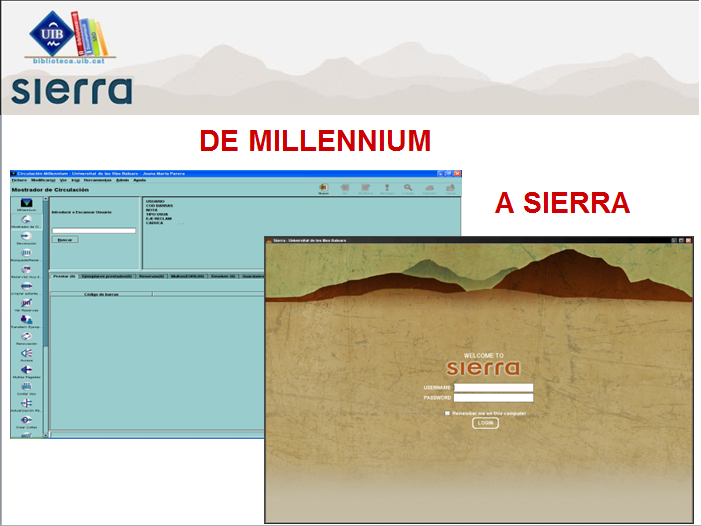This screenshot has width=701, height=526.
Task: Open the Avisos sidebar icon
Action: [26, 354]
